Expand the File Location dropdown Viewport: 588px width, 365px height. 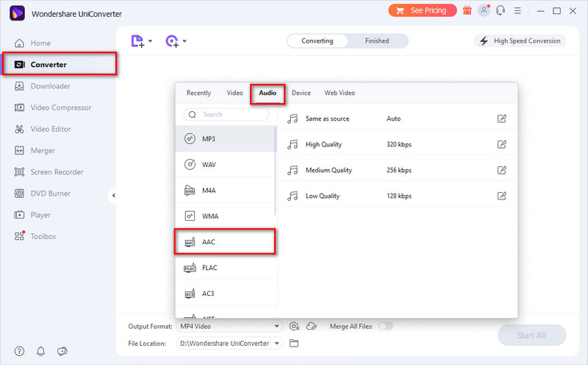point(277,343)
